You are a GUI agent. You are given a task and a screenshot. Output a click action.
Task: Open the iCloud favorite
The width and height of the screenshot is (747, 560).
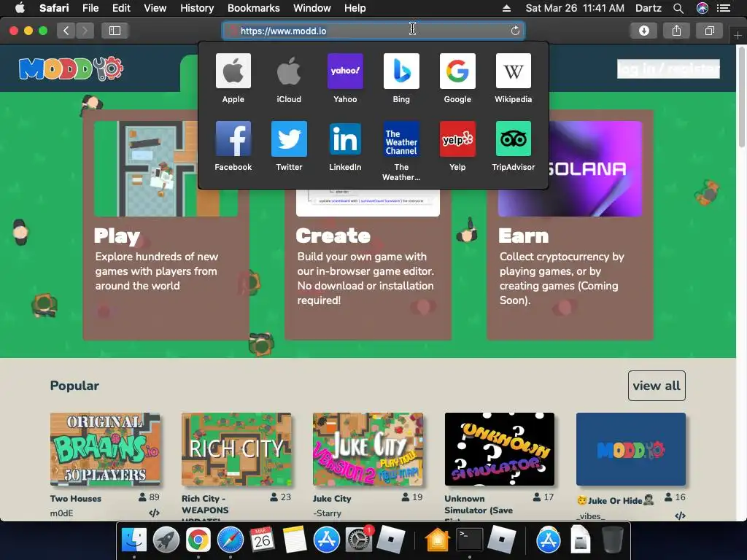(x=289, y=71)
